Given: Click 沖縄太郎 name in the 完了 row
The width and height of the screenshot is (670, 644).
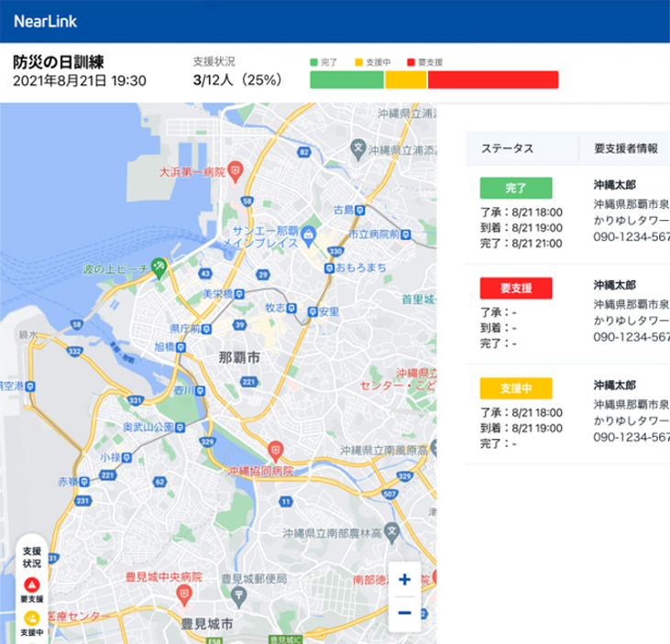Looking at the screenshot, I should click(614, 185).
